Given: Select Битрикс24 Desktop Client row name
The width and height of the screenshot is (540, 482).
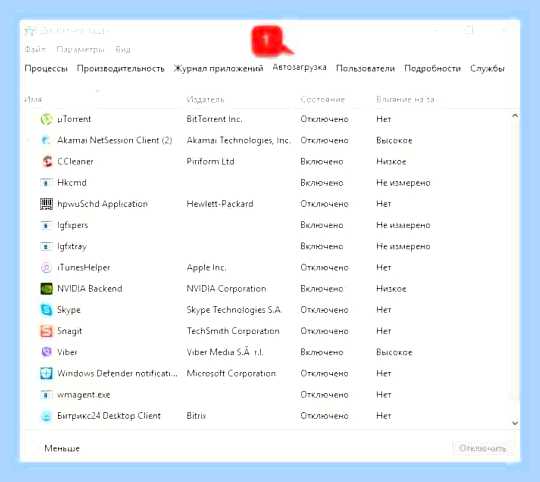Looking at the screenshot, I should click(109, 416).
